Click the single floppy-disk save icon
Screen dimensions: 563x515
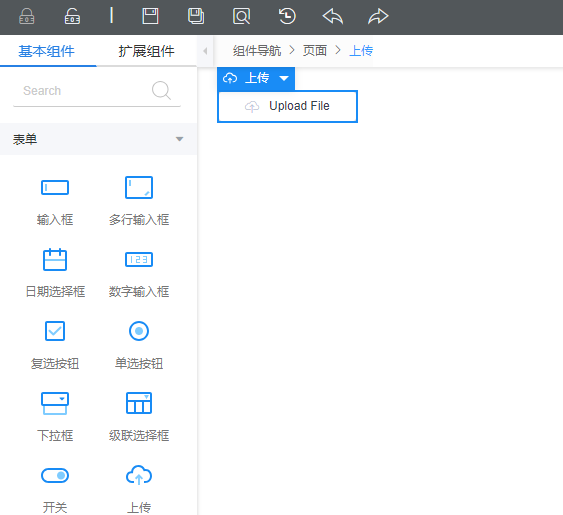point(150,16)
